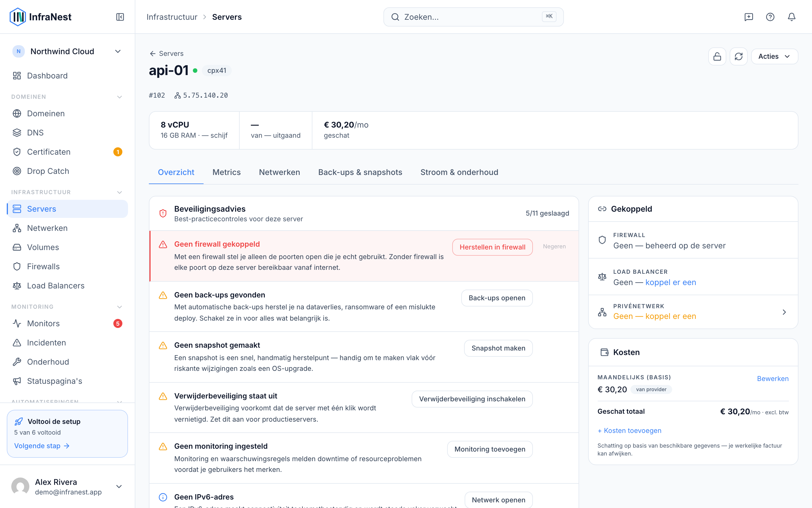This screenshot has width=812, height=508.
Task: Open Dashboard from the sidebar
Action: (x=67, y=76)
